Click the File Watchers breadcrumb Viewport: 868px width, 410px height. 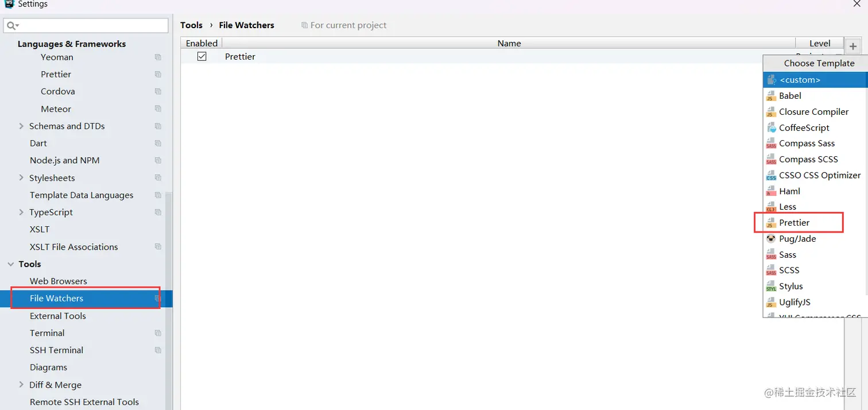[x=247, y=25]
